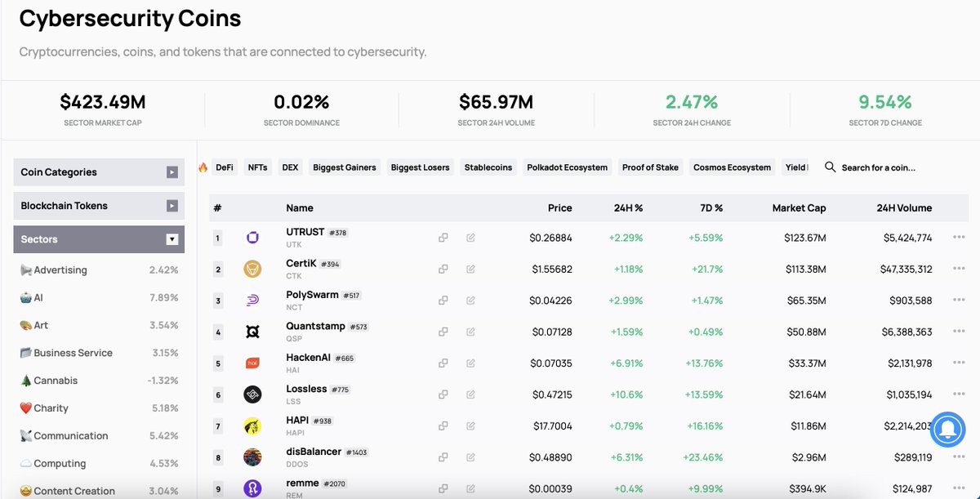Sort the table by 7D % column

tap(710, 208)
